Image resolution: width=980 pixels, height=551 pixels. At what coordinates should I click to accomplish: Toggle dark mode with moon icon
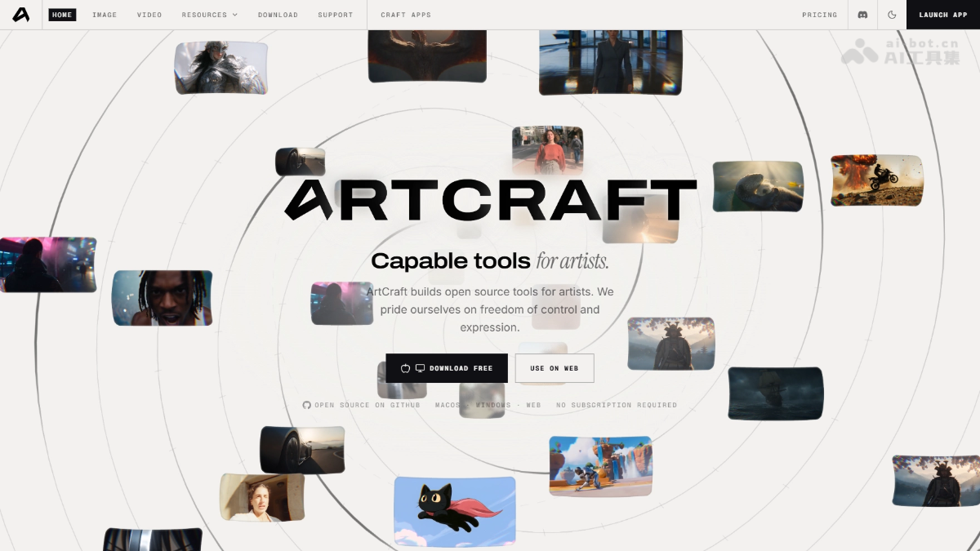(x=892, y=15)
